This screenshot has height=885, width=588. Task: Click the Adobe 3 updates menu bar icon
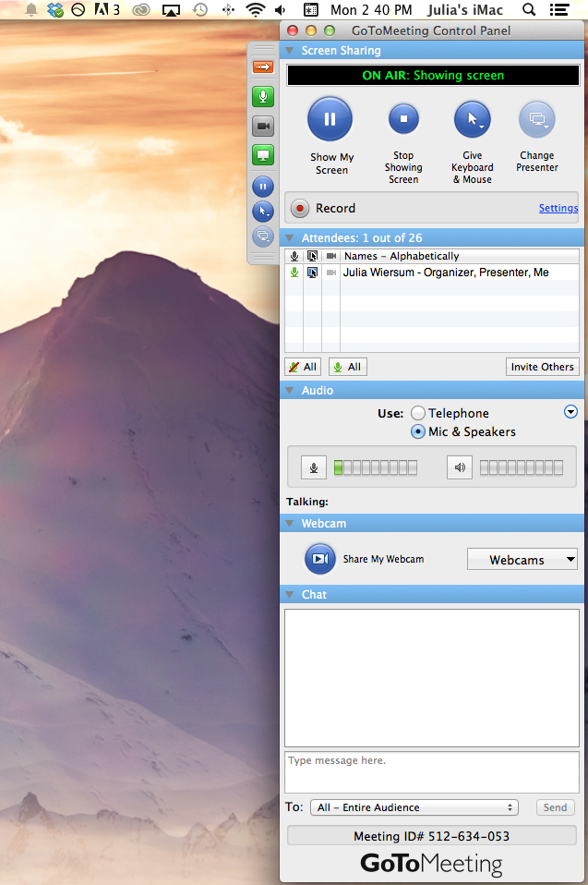pyautogui.click(x=107, y=9)
